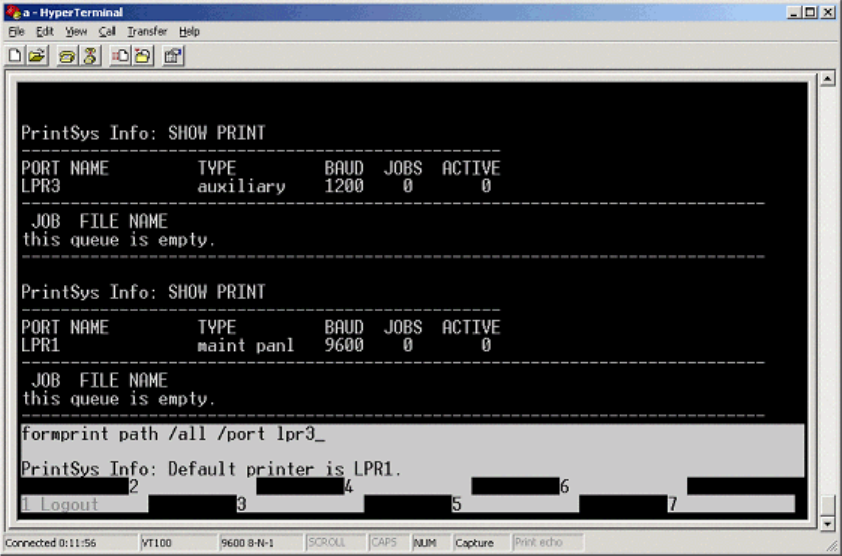
Task: Maximize the HyperTerminal window
Action: click(x=810, y=12)
